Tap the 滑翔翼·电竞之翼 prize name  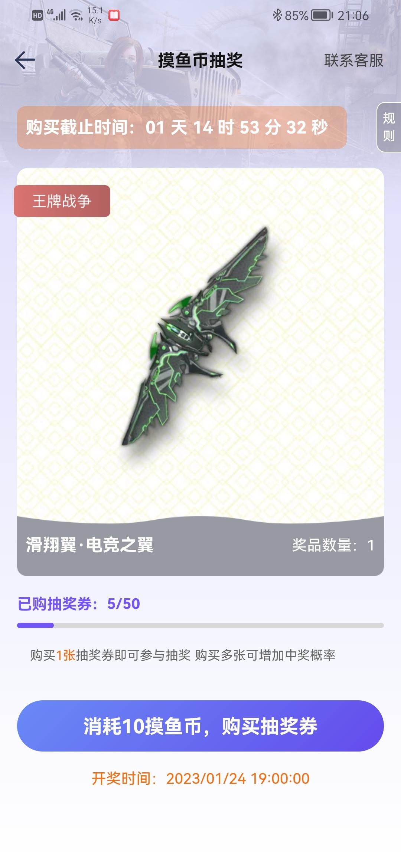[89, 545]
